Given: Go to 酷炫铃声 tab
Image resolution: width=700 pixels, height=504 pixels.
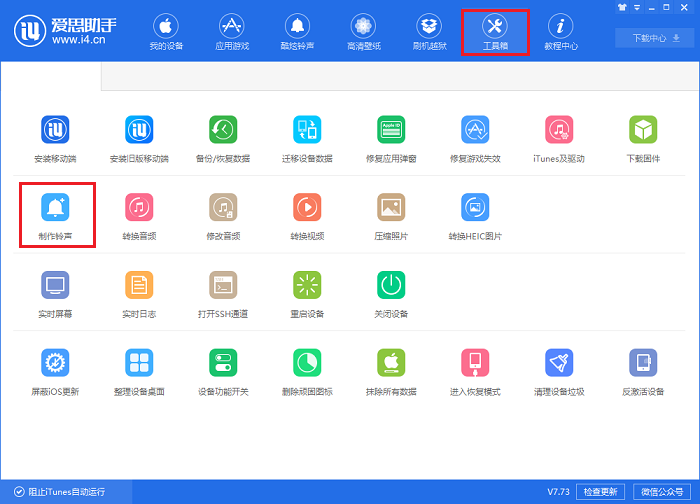Looking at the screenshot, I should pos(297,32).
